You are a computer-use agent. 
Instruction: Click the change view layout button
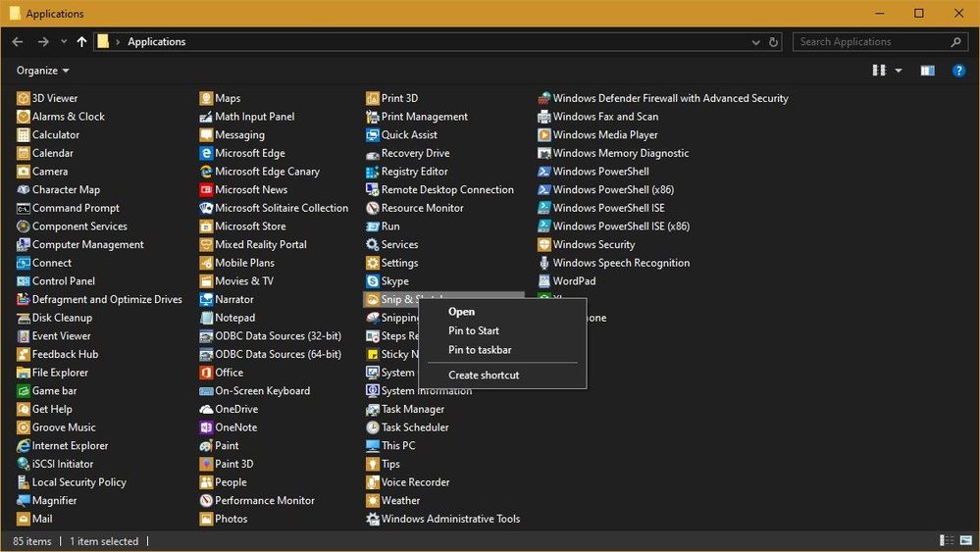coord(879,71)
